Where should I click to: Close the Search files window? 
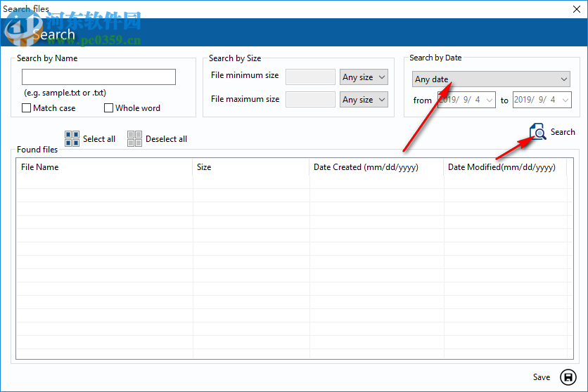click(577, 9)
